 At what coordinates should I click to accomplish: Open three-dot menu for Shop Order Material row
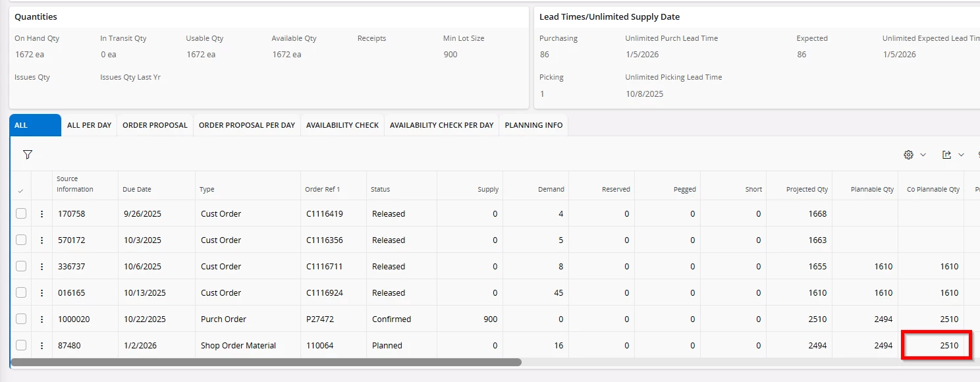[x=41, y=346]
